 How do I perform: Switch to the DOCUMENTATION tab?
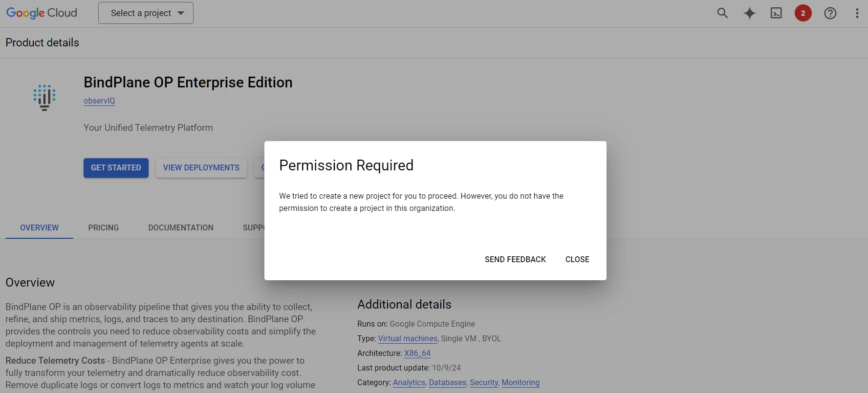[x=181, y=228]
